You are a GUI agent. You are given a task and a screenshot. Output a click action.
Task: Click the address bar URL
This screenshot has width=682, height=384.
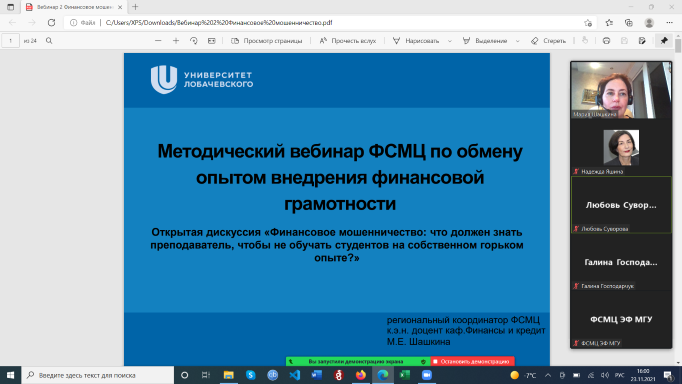point(219,23)
